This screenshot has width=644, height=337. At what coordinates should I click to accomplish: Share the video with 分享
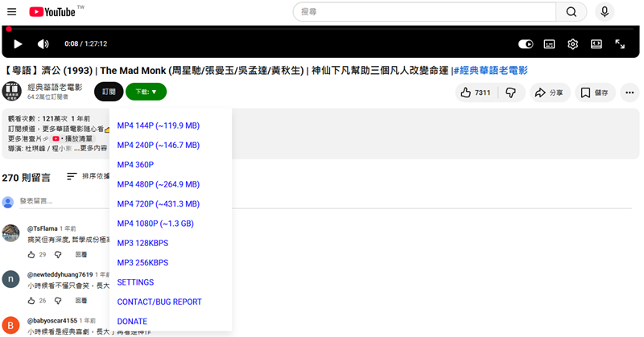pyautogui.click(x=550, y=92)
